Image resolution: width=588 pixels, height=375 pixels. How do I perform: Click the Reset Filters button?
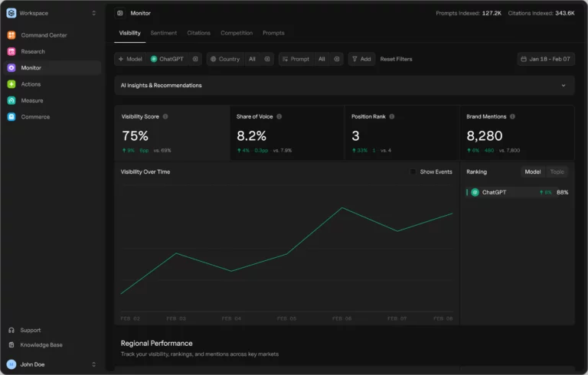(396, 59)
